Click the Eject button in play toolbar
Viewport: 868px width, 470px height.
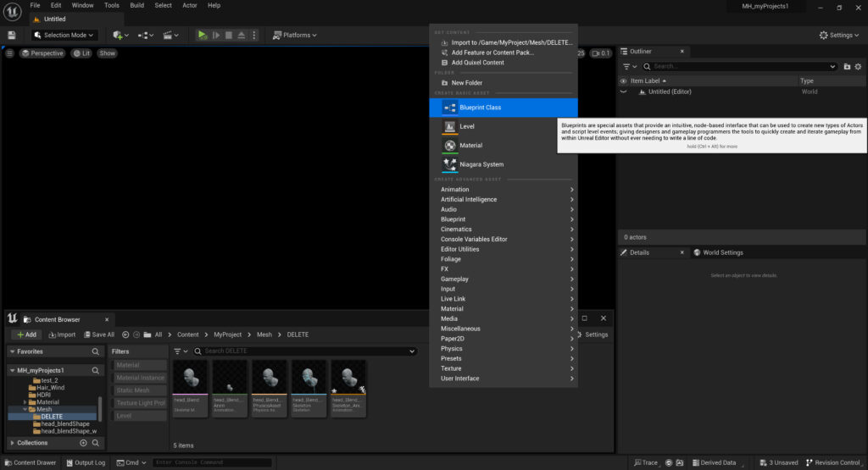click(242, 35)
